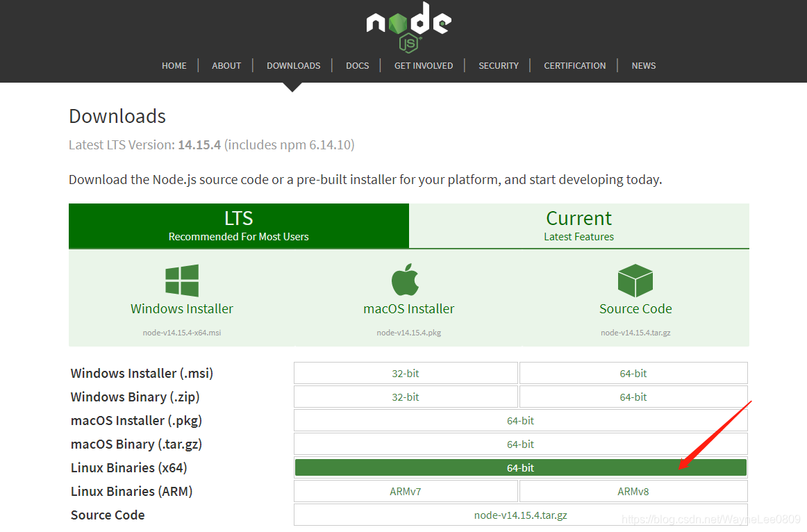The width and height of the screenshot is (807, 532).
Task: Click the Windows Installer (.msi) row label
Action: coord(142,374)
